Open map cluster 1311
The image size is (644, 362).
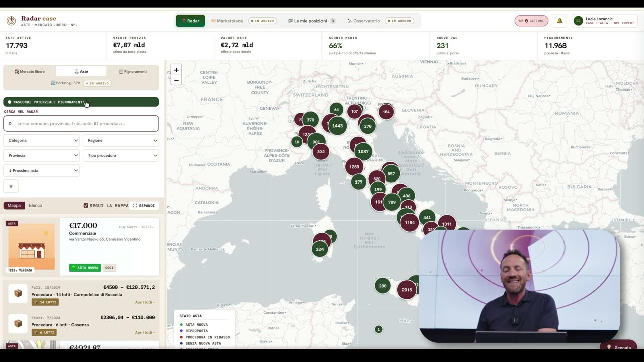(447, 224)
